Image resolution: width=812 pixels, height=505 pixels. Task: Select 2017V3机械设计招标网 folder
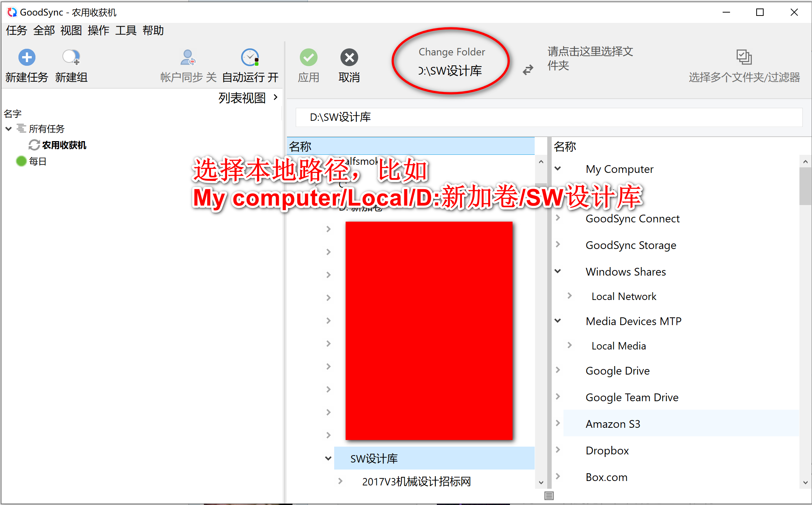pos(416,482)
